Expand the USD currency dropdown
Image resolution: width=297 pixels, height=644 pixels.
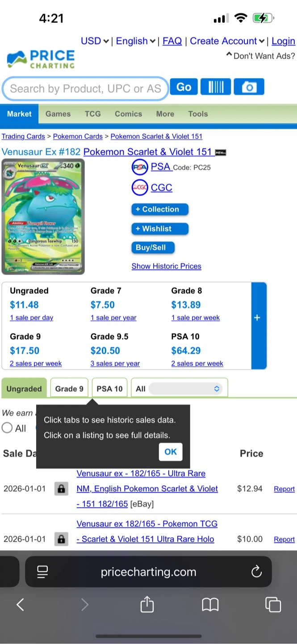click(95, 41)
